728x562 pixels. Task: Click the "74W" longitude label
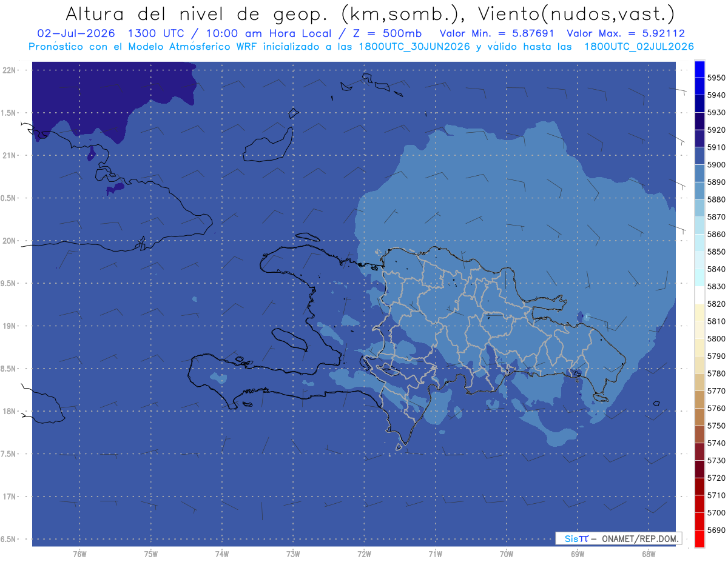tap(222, 554)
